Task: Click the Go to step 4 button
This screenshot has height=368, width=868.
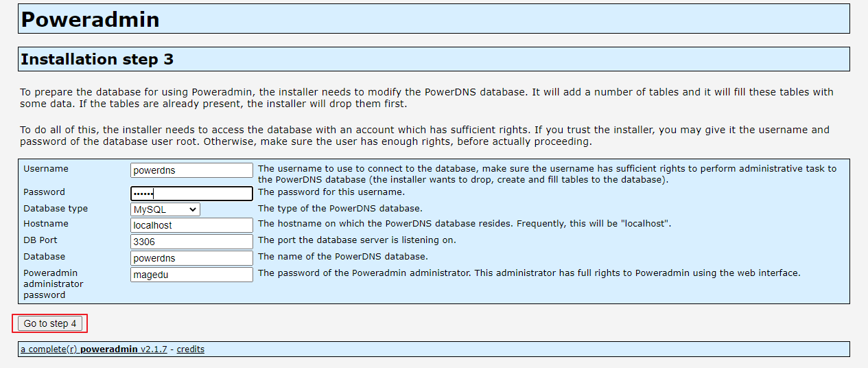Action: (50, 323)
